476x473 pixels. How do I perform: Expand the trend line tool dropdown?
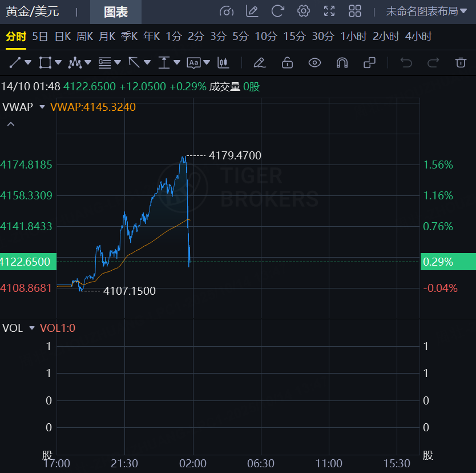[27, 62]
